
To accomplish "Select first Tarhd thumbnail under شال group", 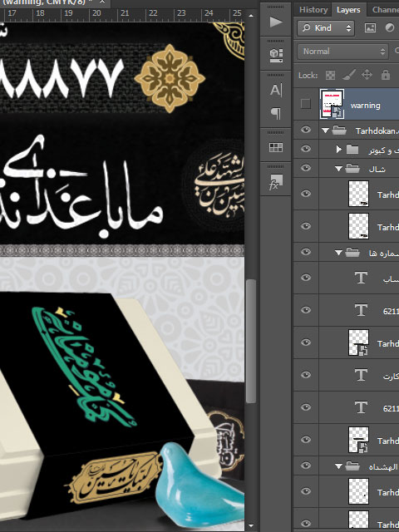I will [x=358, y=194].
